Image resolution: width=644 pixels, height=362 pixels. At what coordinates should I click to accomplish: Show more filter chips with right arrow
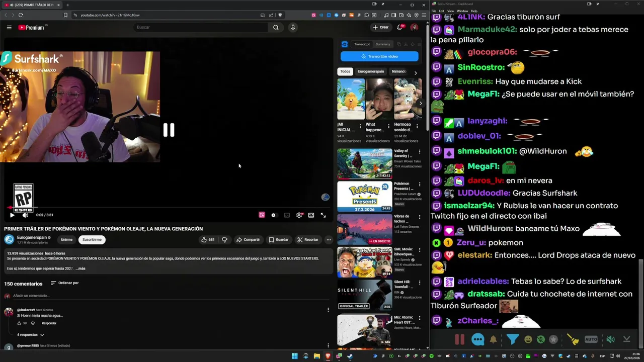416,73
